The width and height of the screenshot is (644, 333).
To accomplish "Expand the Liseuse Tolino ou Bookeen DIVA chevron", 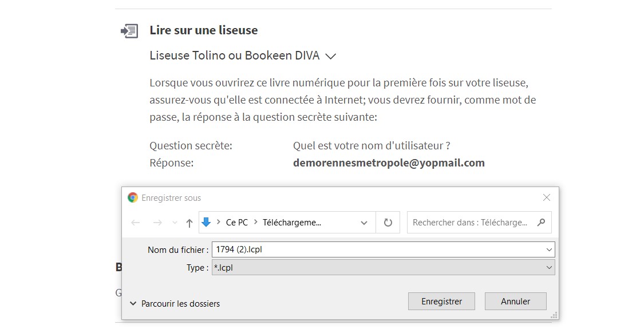I will point(330,56).
